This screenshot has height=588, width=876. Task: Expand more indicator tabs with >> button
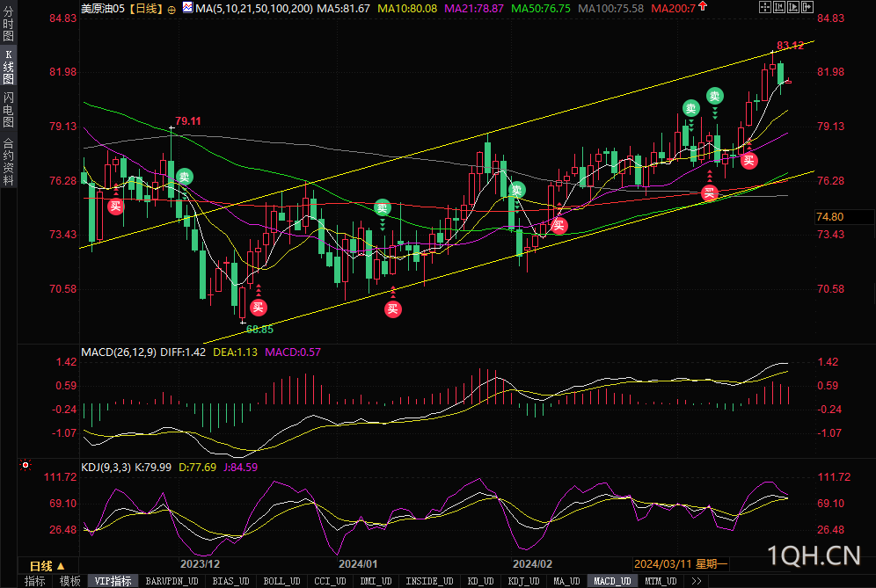click(x=697, y=581)
